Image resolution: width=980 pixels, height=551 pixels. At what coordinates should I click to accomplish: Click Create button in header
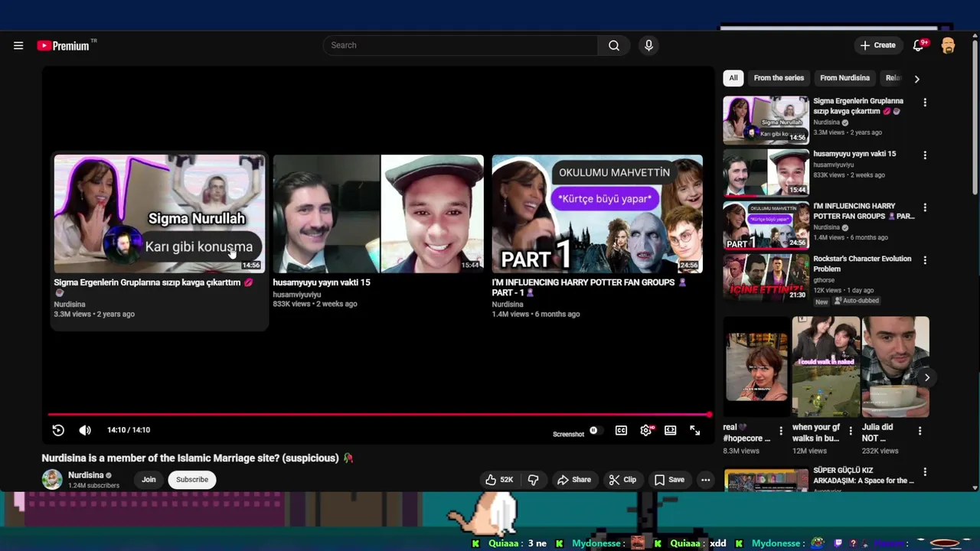(877, 45)
